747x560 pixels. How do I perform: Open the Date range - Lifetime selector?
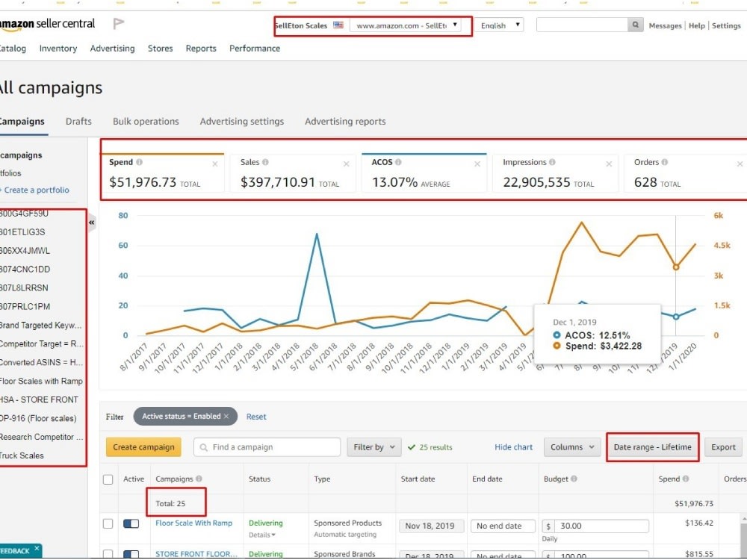point(652,447)
